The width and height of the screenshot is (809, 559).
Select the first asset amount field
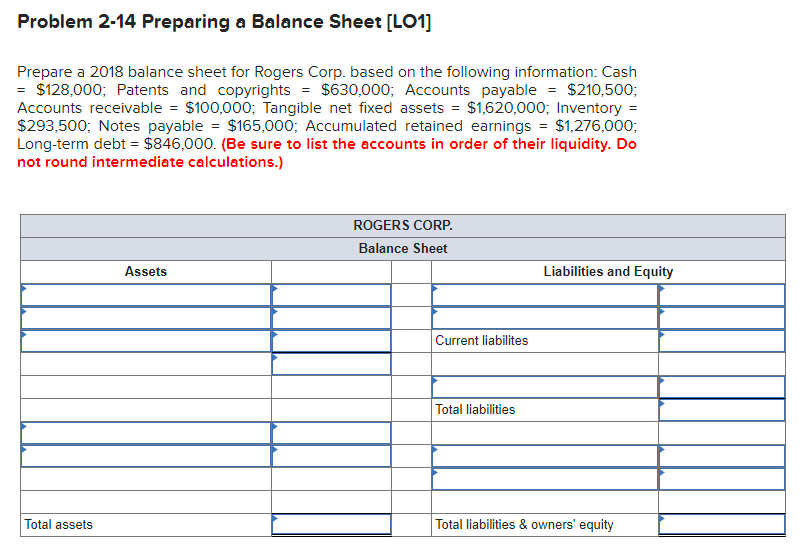(x=331, y=295)
